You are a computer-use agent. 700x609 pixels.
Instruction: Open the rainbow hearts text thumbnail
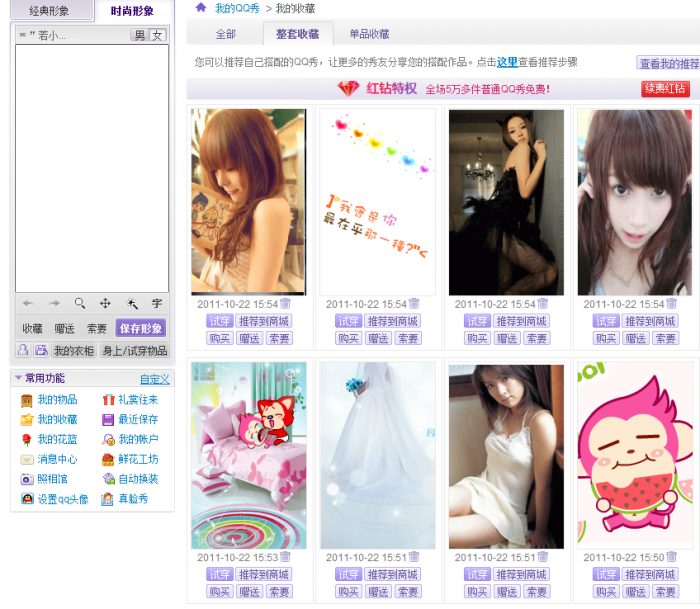[x=378, y=202]
